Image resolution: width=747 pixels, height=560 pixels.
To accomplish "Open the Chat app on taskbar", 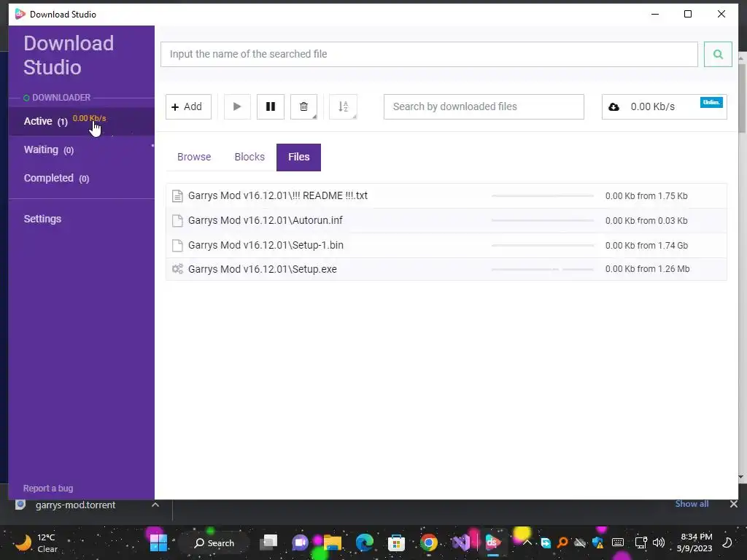I will [x=300, y=542].
